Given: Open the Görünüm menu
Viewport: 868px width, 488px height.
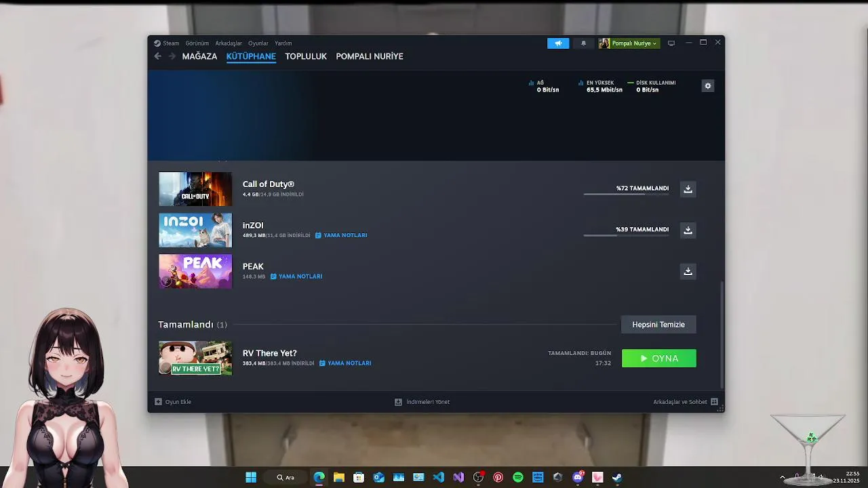Looking at the screenshot, I should pos(197,43).
